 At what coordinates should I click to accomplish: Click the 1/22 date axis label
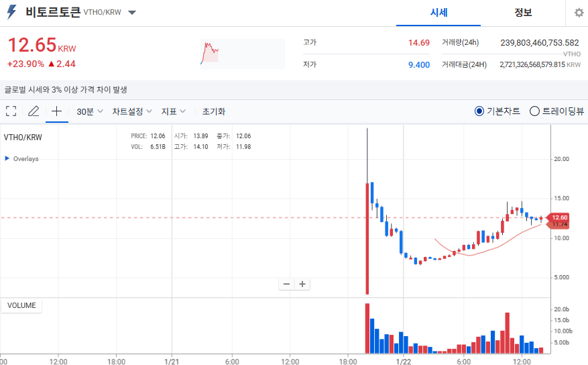click(404, 361)
